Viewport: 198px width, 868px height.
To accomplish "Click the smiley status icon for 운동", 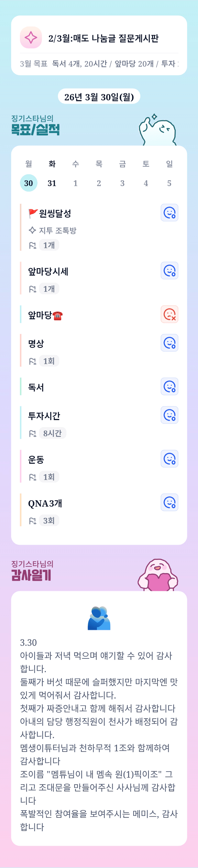I will (x=169, y=459).
